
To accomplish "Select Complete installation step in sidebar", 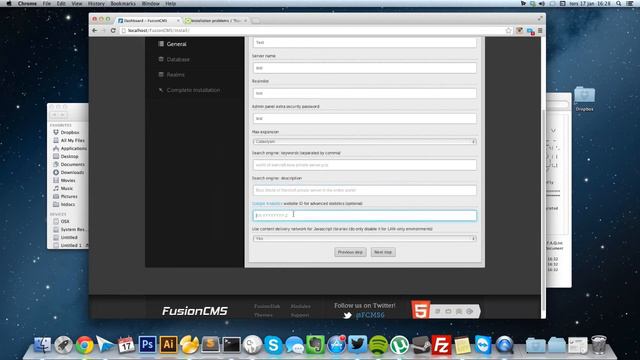I will [193, 90].
